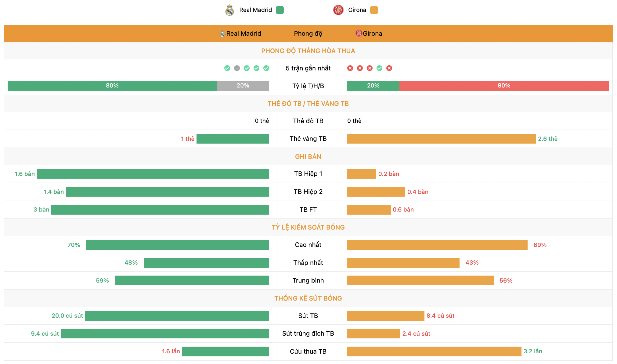
Task: Click Girona's second red loss icon
Action: click(x=360, y=68)
